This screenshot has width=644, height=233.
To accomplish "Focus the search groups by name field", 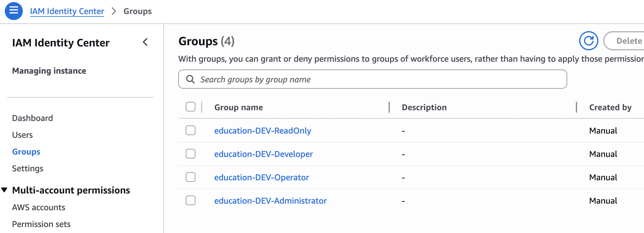I will point(372,79).
